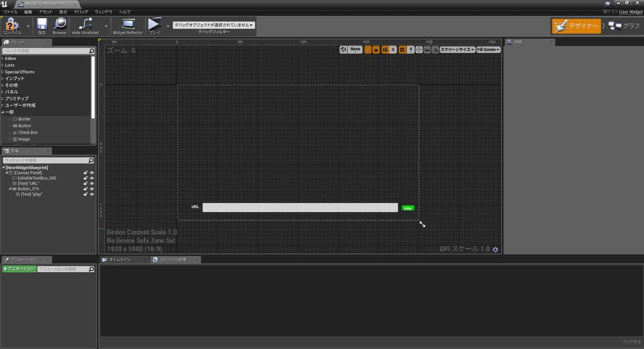Viewport: 644px width, 349px height.
Task: Toggle visibility of [Text] "URL" row
Action: pyautogui.click(x=92, y=183)
